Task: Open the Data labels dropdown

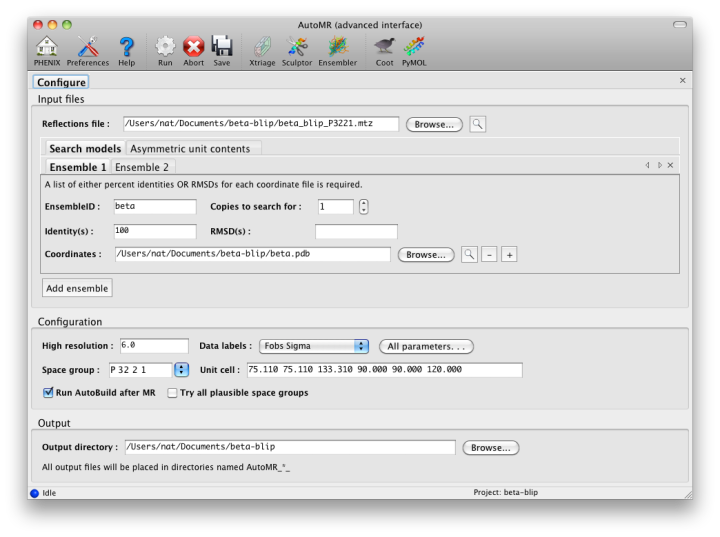Action: point(314,346)
